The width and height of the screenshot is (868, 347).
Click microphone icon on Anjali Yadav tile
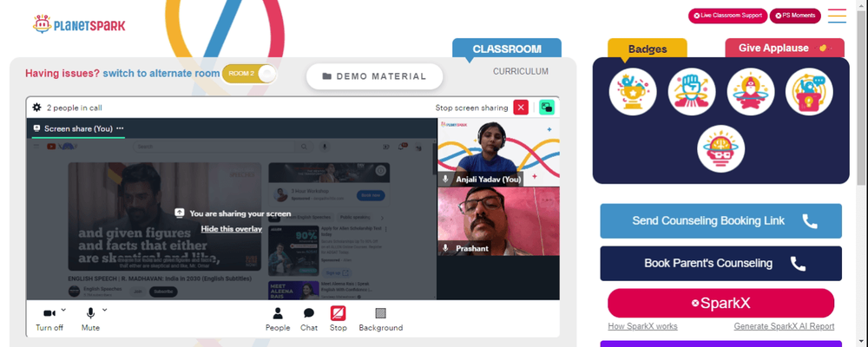point(445,180)
